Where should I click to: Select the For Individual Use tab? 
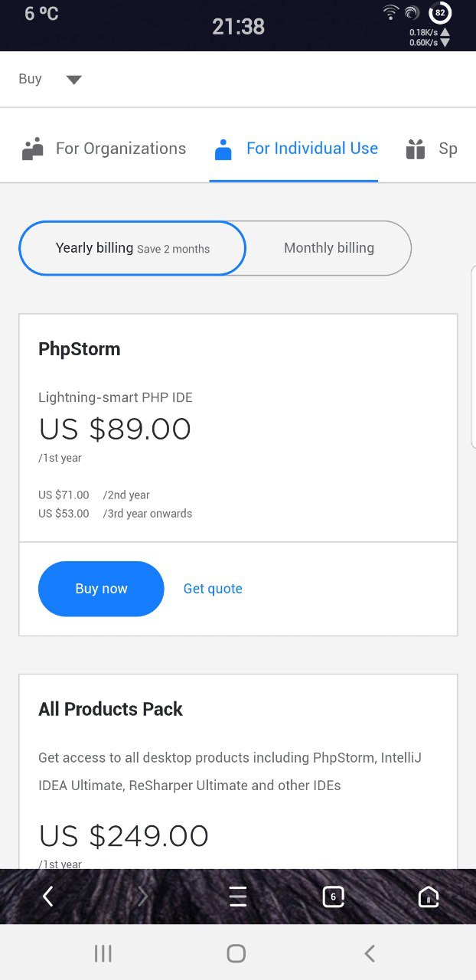pos(311,149)
